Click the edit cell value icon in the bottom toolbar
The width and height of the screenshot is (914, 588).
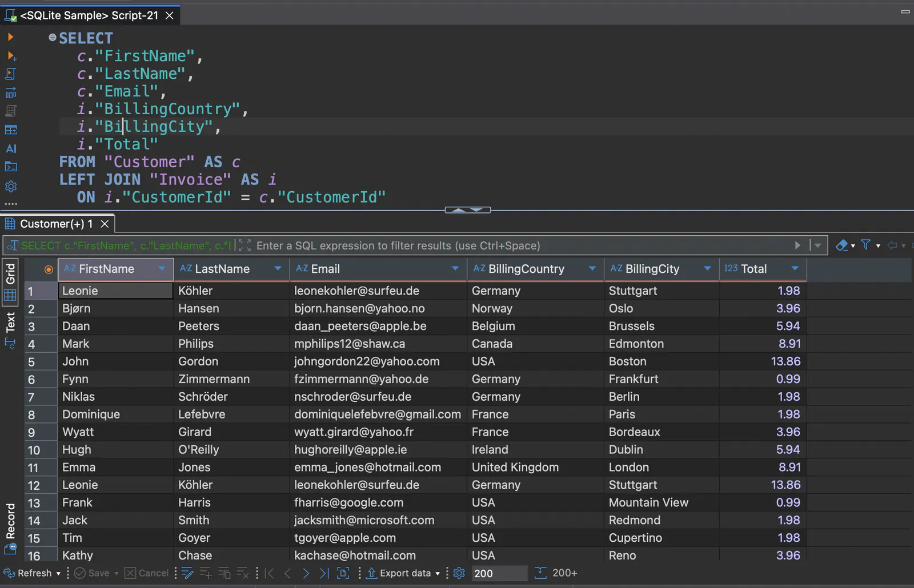[x=187, y=573]
